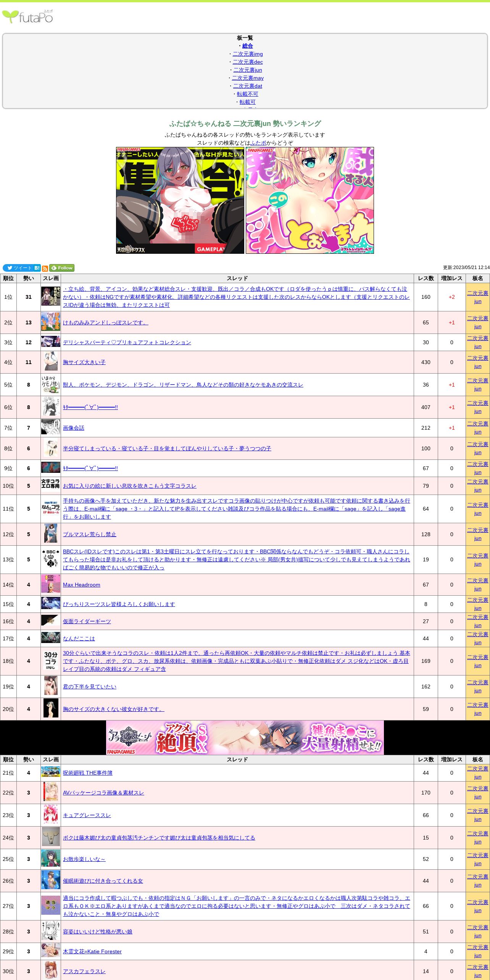Go to the 二次元裏dat board
This screenshot has width=490, height=980.
click(x=248, y=86)
